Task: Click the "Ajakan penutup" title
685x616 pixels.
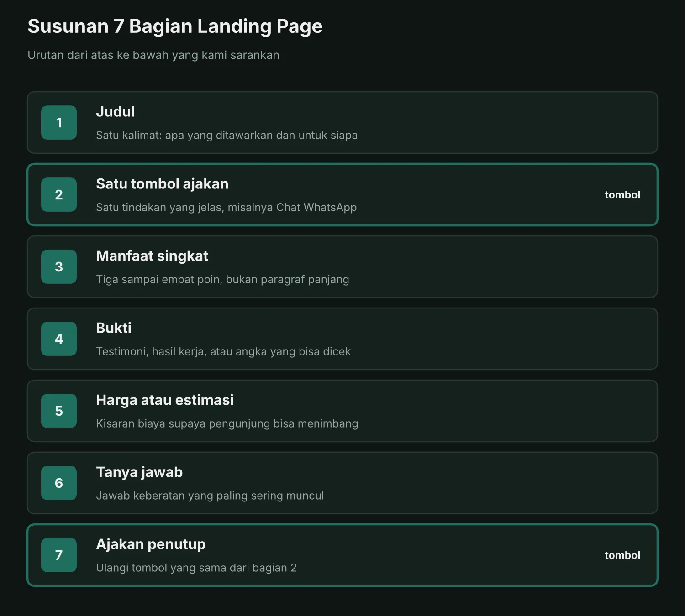Action: coord(151,544)
